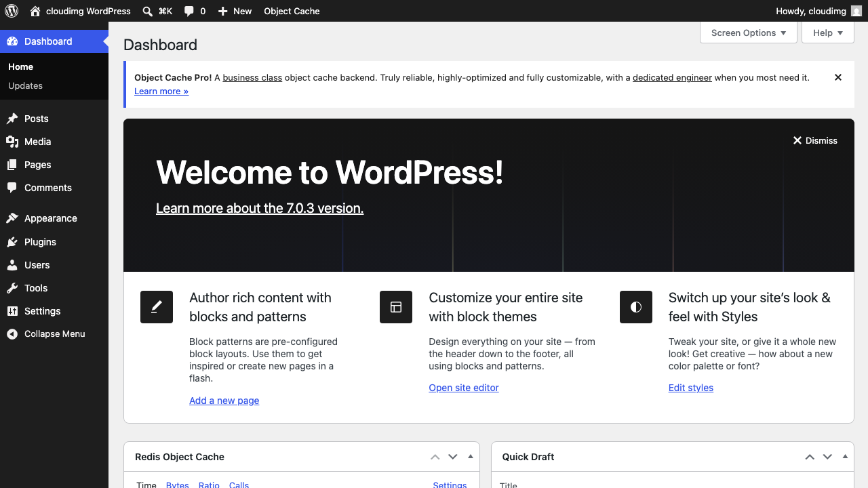Select the Bytes tab in Redis widget
868x488 pixels.
point(178,485)
